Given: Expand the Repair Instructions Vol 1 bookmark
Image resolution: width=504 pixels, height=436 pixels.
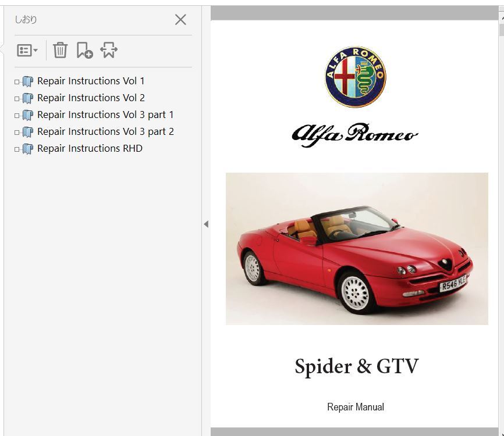Looking at the screenshot, I should (x=17, y=82).
